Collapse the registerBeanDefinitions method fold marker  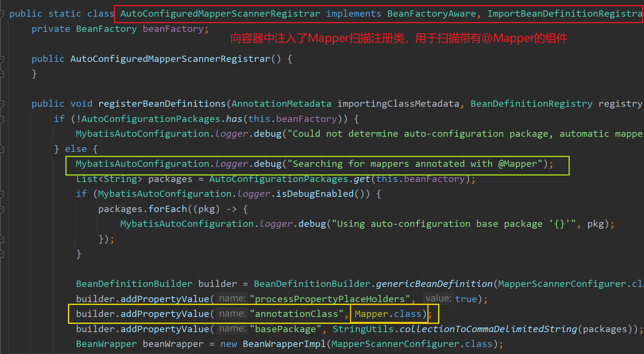2,104
